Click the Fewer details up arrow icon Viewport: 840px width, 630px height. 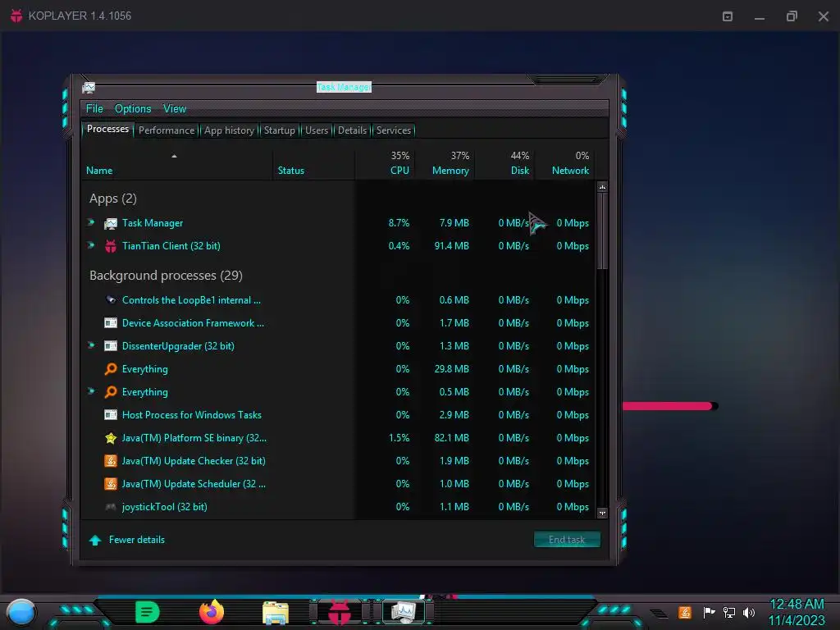(95, 540)
